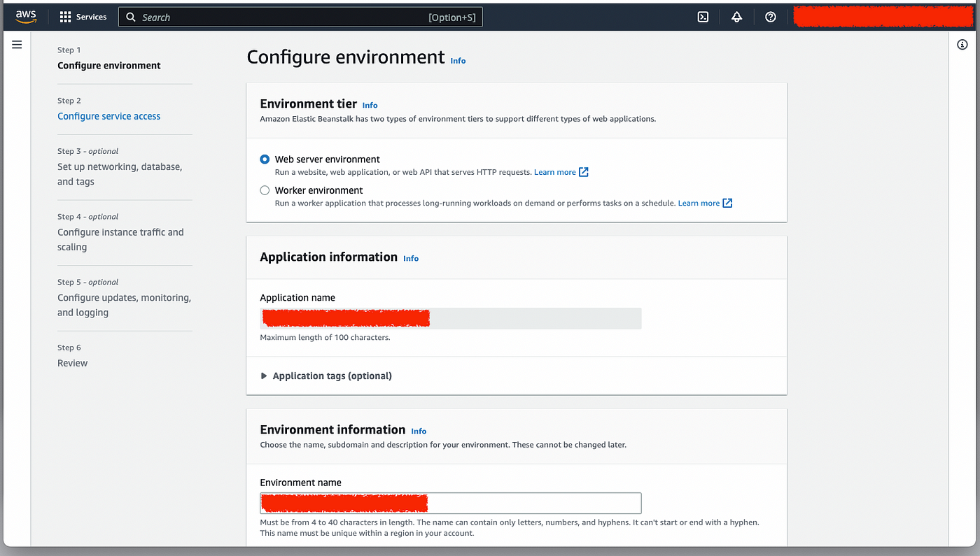
Task: Open Info link for Environment information
Action: (x=419, y=431)
